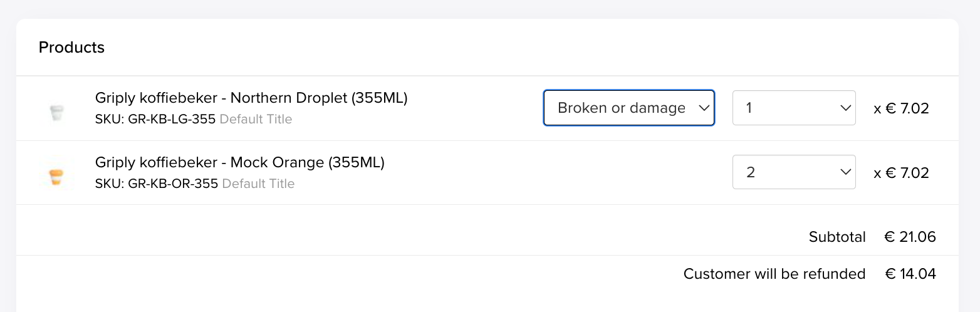This screenshot has height=312, width=980.
Task: Click chevron arrow on quantity 2 dropdown
Action: pyautogui.click(x=844, y=172)
